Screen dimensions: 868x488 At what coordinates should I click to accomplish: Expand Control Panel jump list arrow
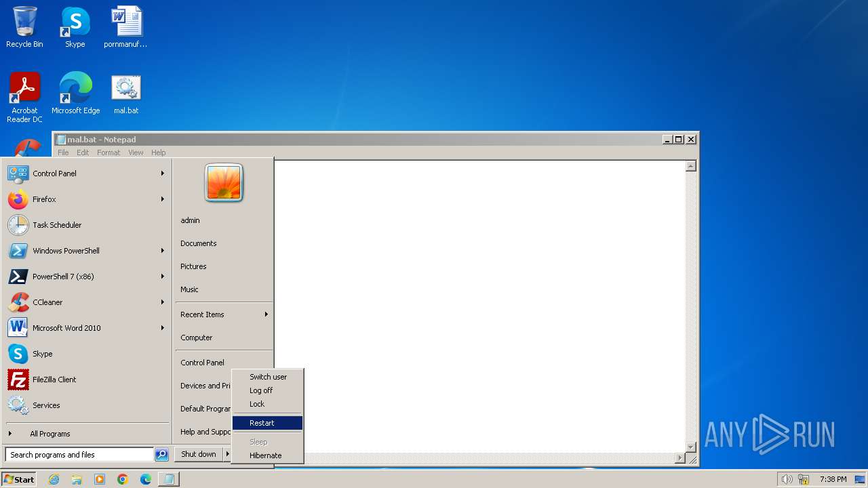pyautogui.click(x=163, y=174)
